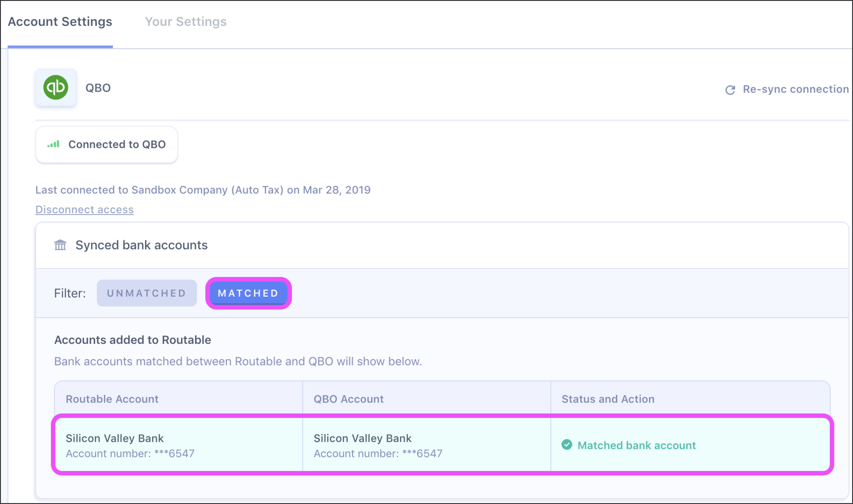This screenshot has width=853, height=504.
Task: Click QBO Account column header
Action: (x=348, y=399)
